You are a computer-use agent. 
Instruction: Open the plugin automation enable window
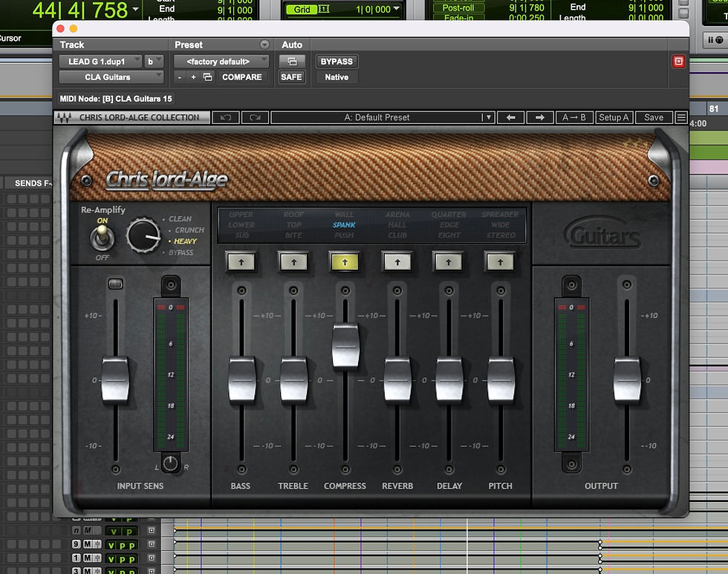(291, 62)
